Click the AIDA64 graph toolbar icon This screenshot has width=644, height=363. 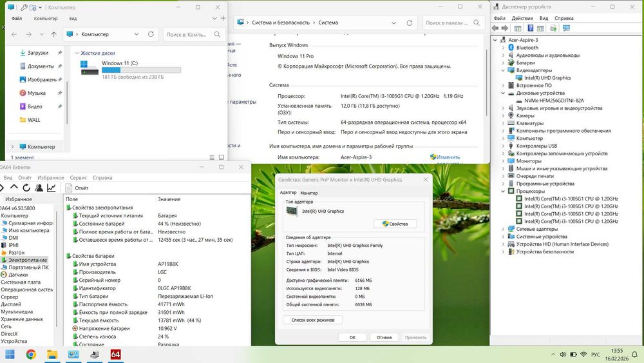click(x=52, y=188)
